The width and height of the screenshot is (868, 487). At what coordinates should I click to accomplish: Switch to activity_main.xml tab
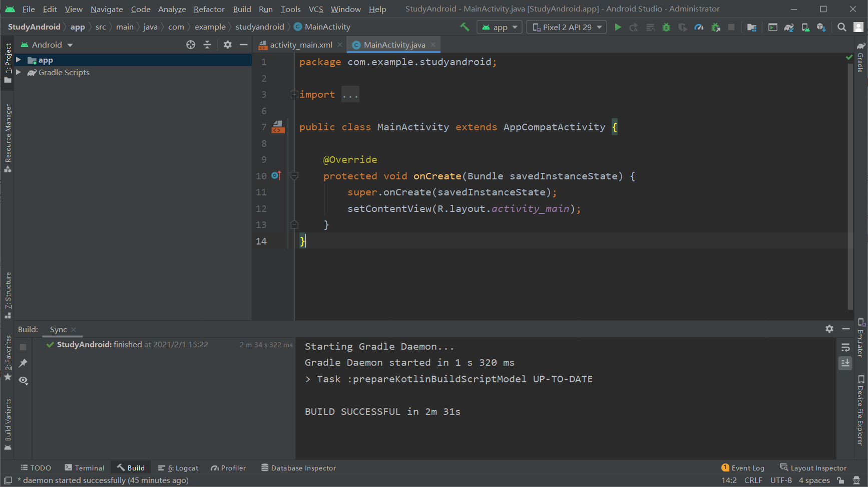(301, 45)
